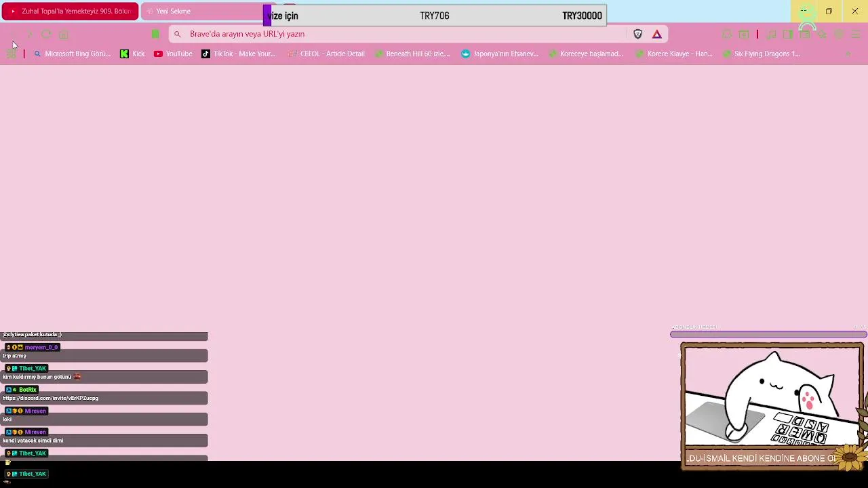The width and height of the screenshot is (868, 488).
Task: Click the message 'kendi yatacak simdi dimi'
Action: (x=33, y=441)
